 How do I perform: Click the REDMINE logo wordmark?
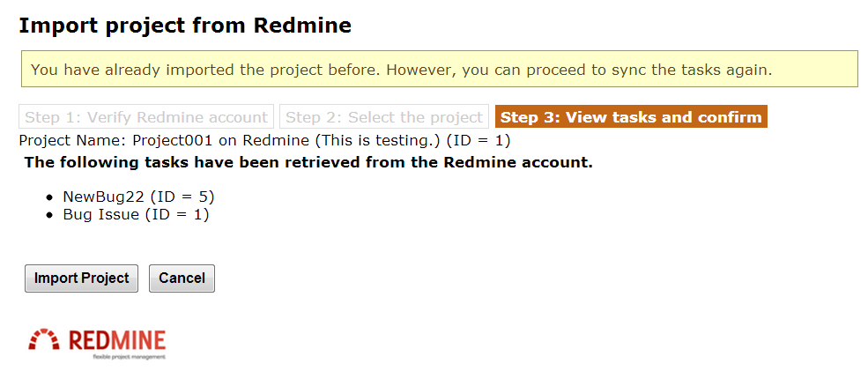pos(116,340)
